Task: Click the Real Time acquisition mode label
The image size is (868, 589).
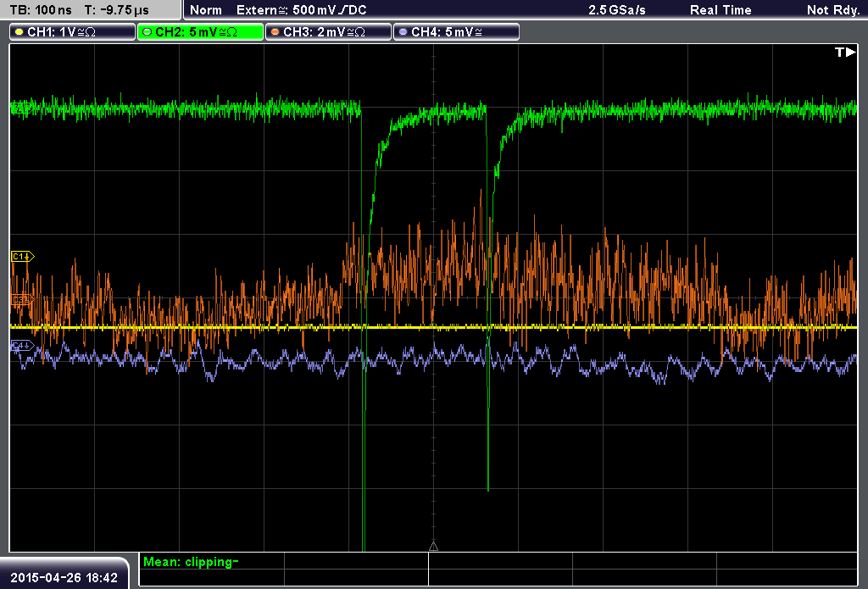Action: click(x=721, y=10)
